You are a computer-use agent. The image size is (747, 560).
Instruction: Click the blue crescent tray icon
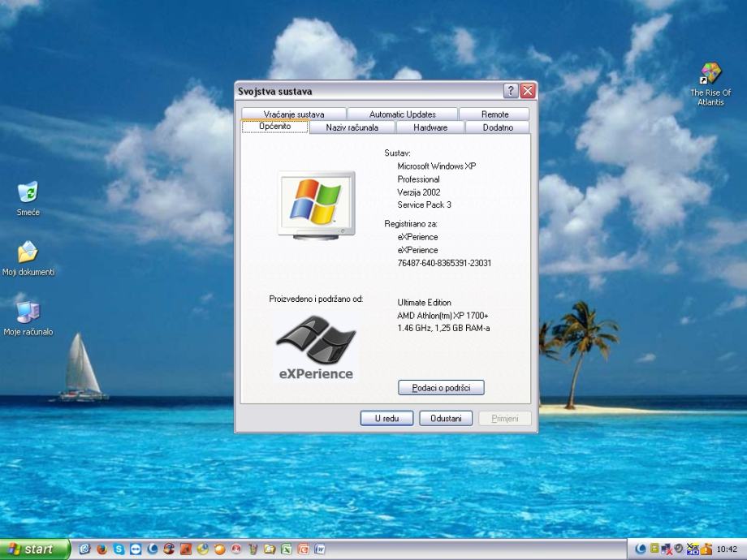pyautogui.click(x=641, y=549)
